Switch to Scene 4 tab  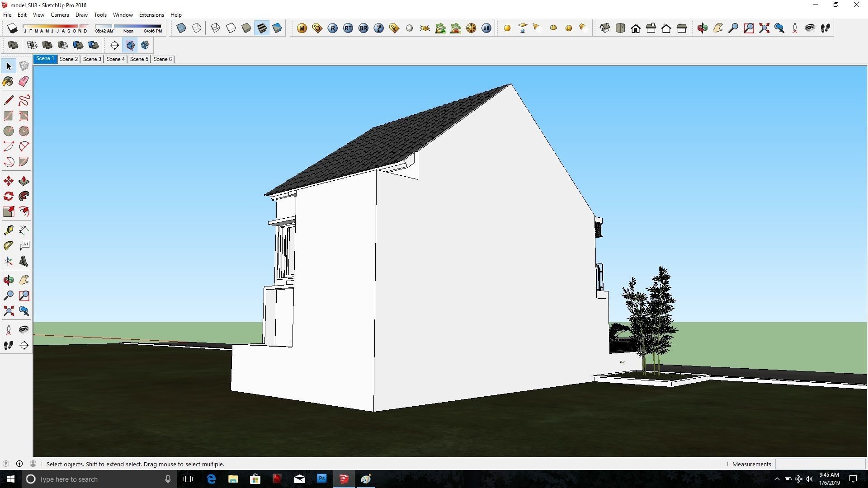click(115, 59)
